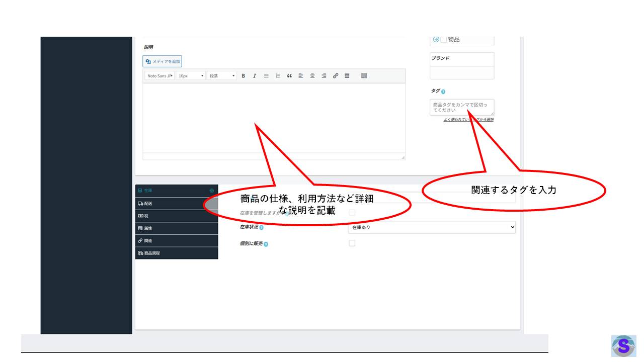
Task: Open the 配送 shipping tab
Action: [177, 204]
